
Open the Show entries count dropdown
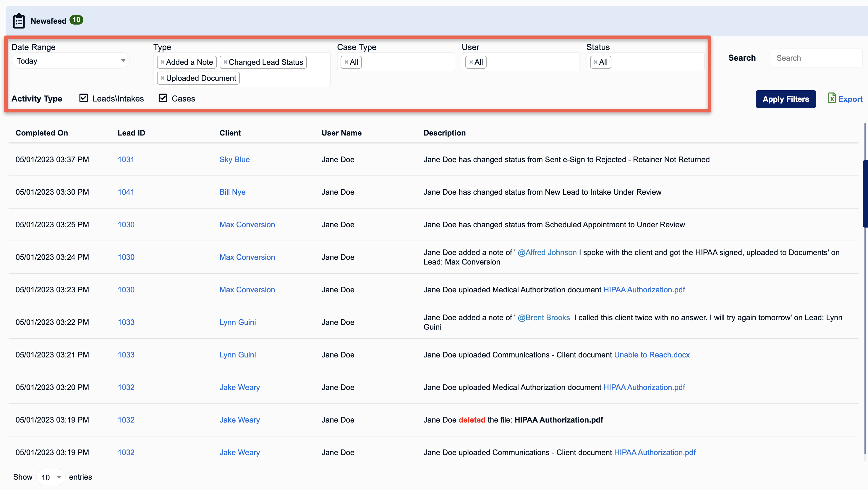(51, 477)
